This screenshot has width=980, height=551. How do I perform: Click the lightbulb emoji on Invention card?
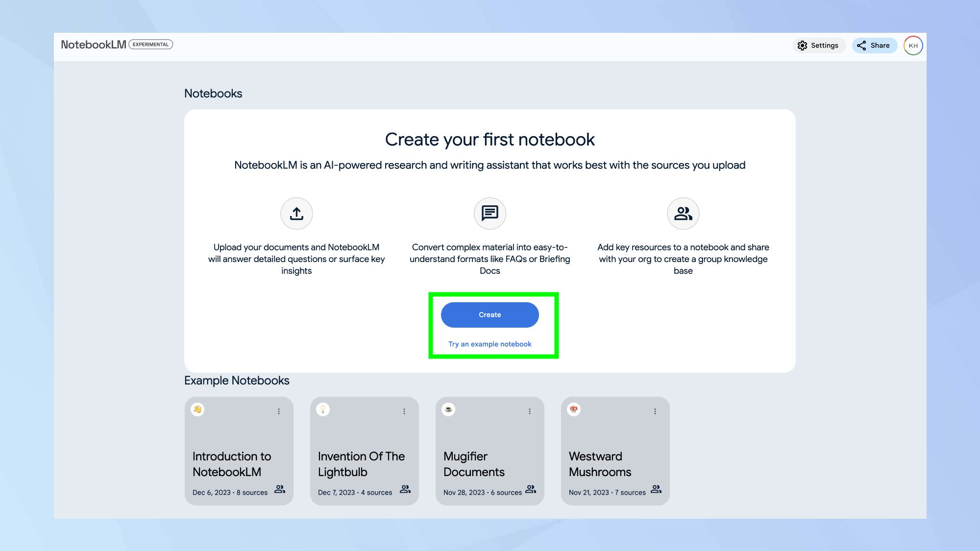[323, 409]
